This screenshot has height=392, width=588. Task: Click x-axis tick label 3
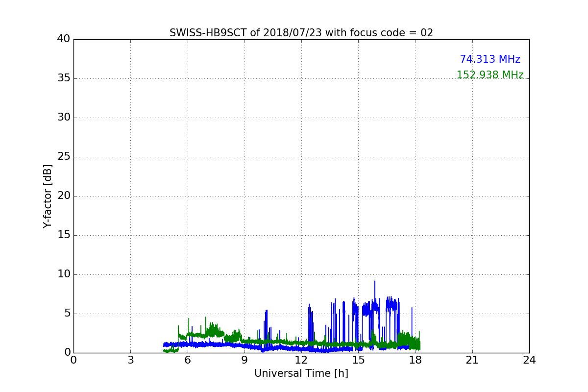point(130,360)
